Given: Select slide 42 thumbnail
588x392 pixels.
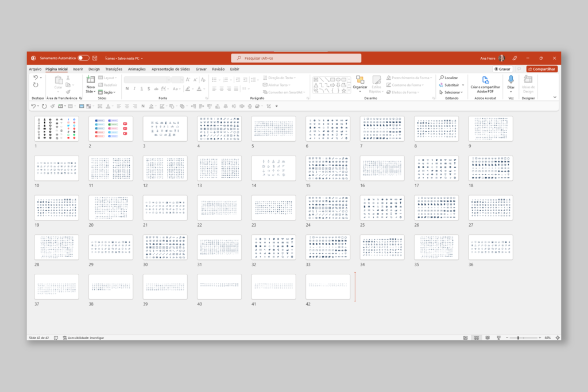Looking at the screenshot, I should click(x=328, y=287).
